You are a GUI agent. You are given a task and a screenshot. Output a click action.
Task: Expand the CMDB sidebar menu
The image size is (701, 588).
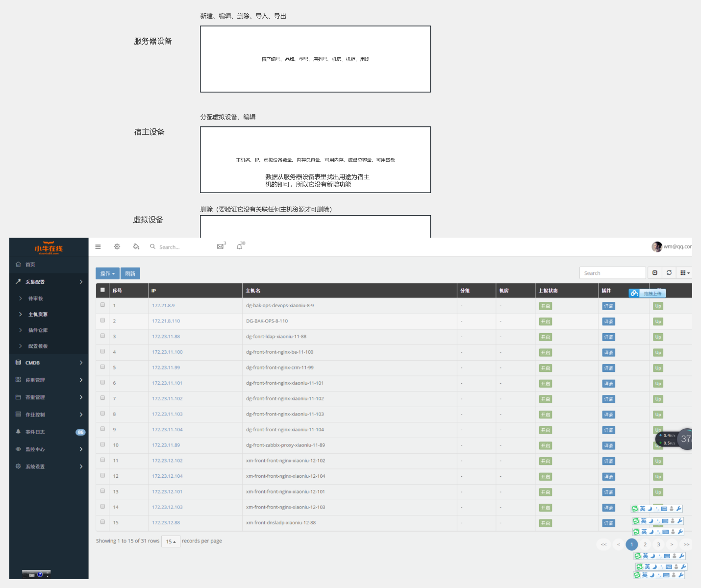(49, 363)
